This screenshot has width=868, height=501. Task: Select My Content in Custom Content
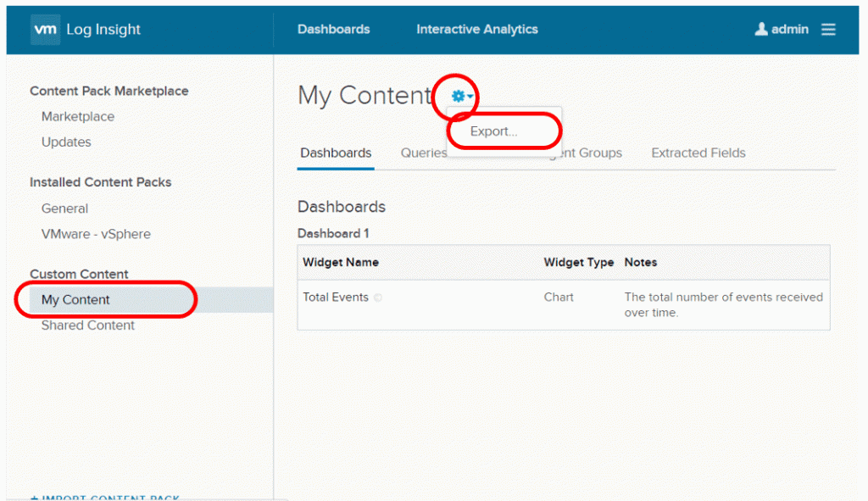tap(151, 299)
